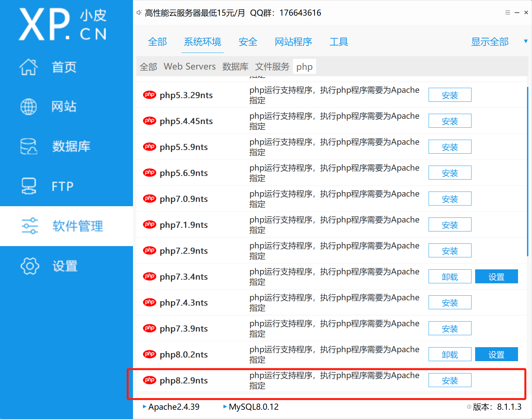
Task: Open 设置 for php7.3.4nts
Action: [x=496, y=276]
